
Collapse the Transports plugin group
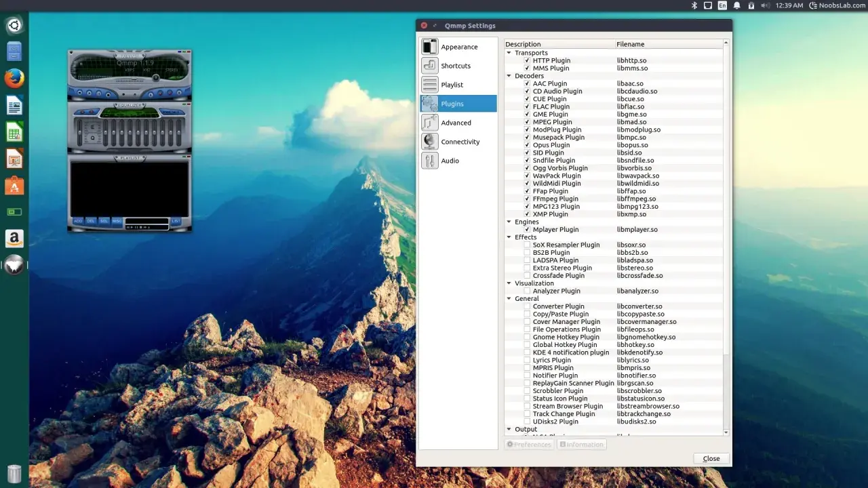click(x=509, y=53)
